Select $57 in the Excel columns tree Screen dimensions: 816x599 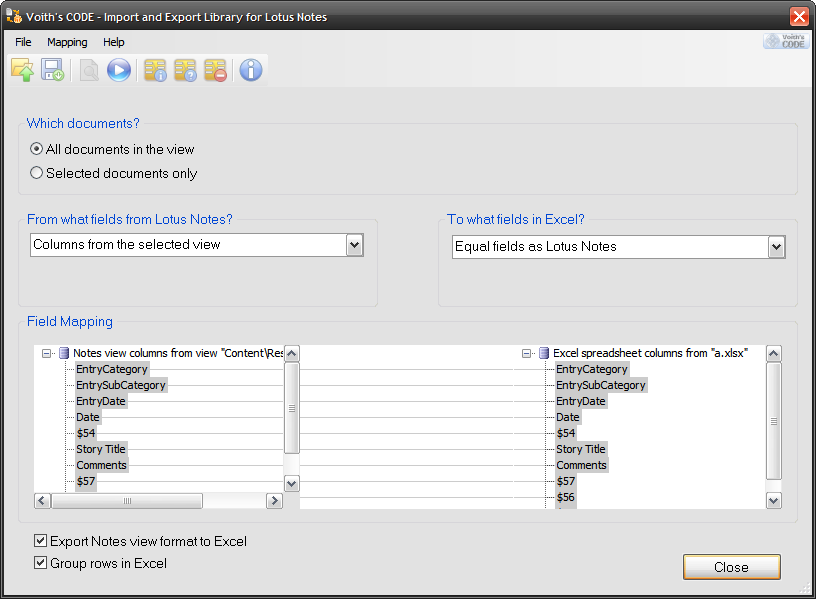point(566,481)
